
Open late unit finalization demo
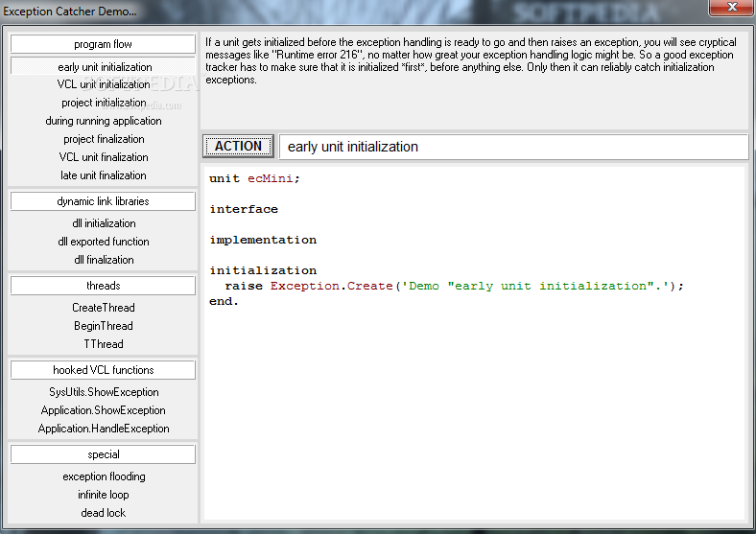[104, 175]
